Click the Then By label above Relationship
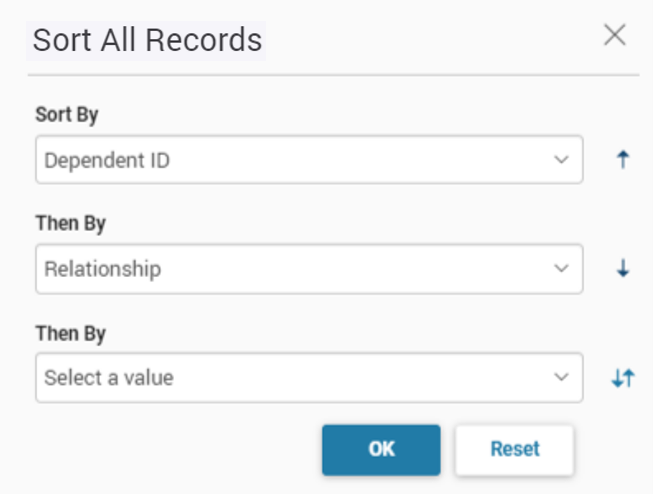653x494 pixels. [x=70, y=223]
